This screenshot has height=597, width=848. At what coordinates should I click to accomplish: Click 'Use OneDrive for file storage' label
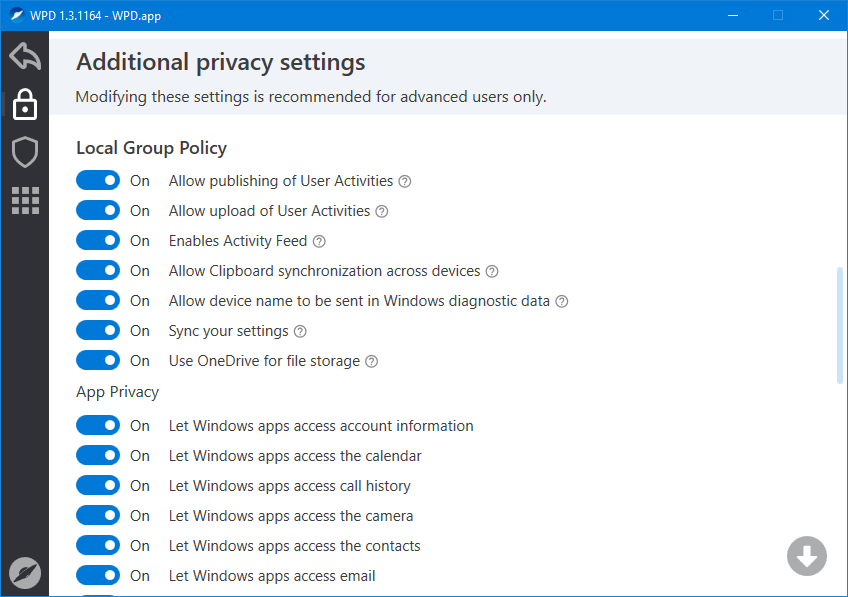click(x=264, y=361)
